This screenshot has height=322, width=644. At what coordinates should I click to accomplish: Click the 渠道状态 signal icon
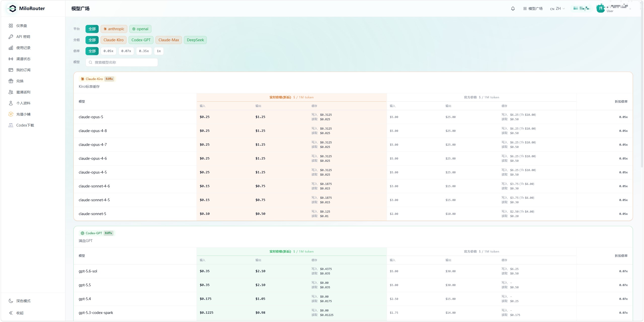11,59
